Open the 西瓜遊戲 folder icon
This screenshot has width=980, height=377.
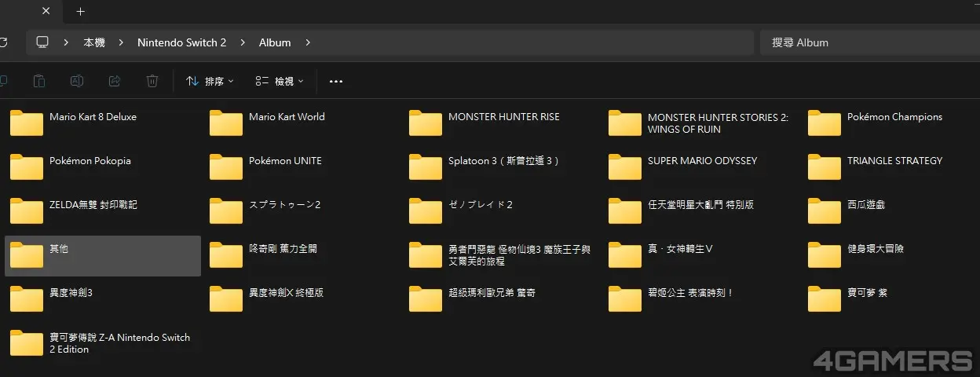pyautogui.click(x=825, y=211)
